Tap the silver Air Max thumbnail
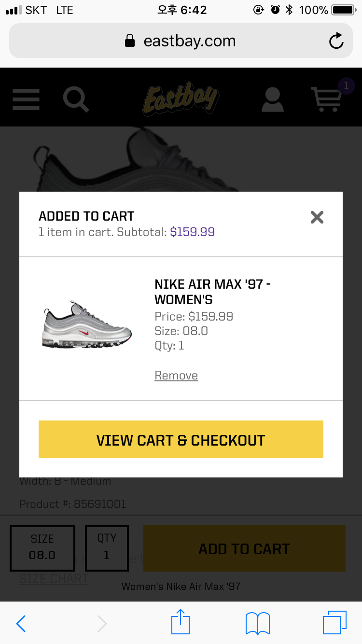Image resolution: width=362 pixels, height=644 pixels. (x=87, y=325)
